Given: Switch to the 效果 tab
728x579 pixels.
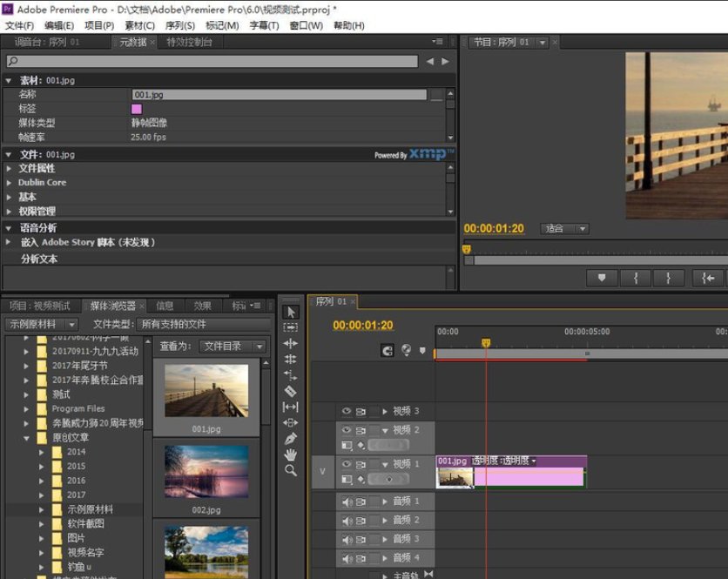Looking at the screenshot, I should click(x=202, y=306).
